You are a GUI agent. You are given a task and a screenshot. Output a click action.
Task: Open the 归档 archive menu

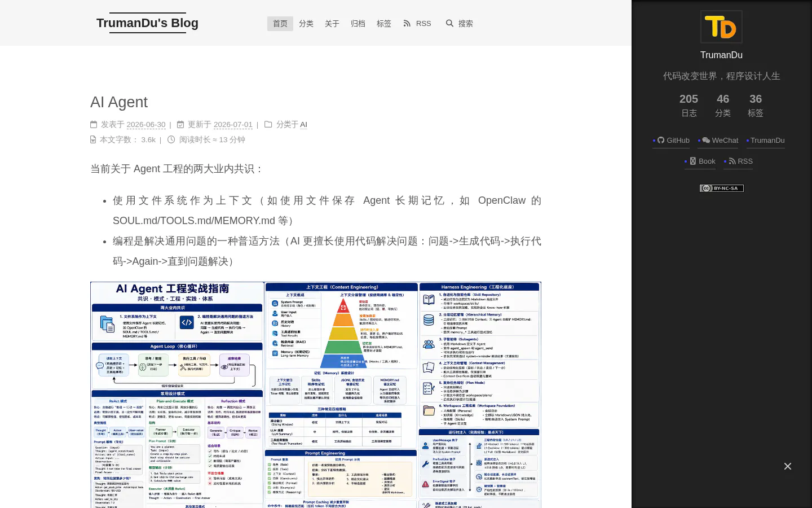coord(358,24)
